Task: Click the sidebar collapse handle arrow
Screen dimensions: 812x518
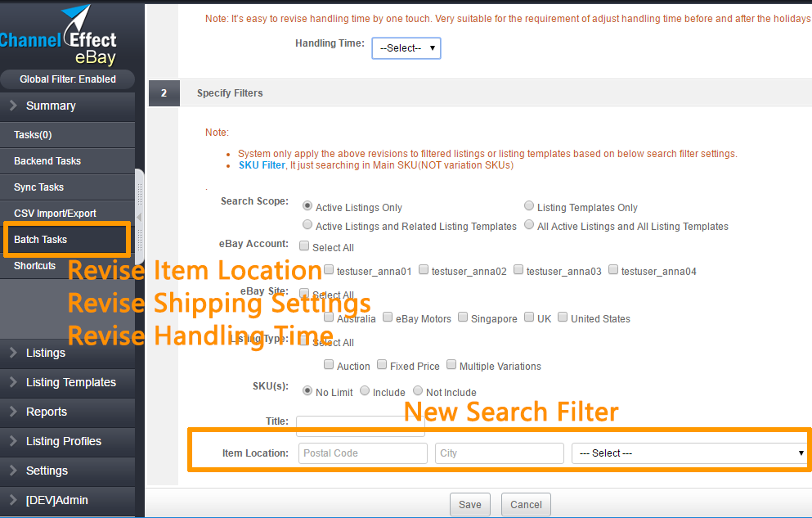Action: coord(139,218)
